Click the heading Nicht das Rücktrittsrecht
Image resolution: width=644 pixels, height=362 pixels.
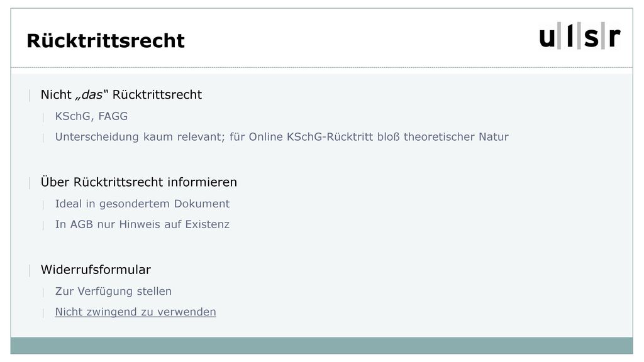121,95
